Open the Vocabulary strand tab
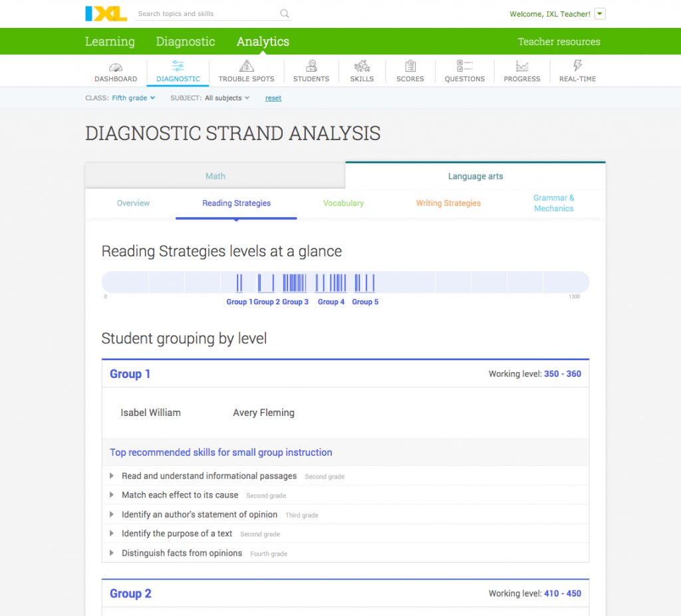The width and height of the screenshot is (681, 616). click(343, 203)
